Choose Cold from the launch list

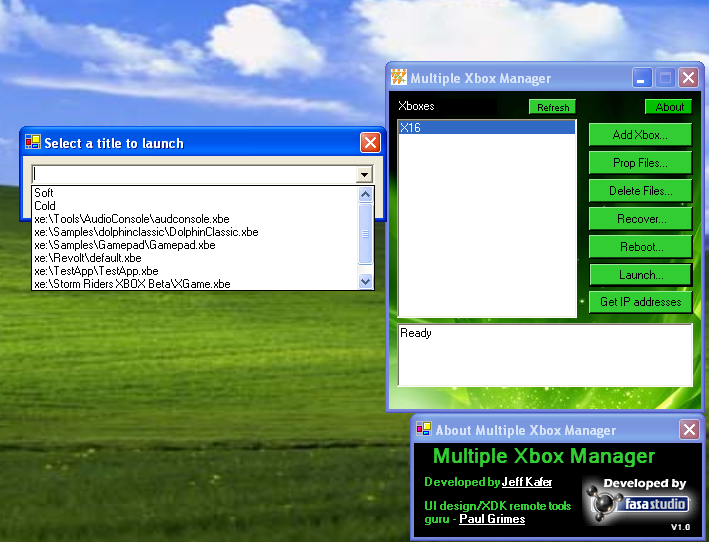point(196,206)
